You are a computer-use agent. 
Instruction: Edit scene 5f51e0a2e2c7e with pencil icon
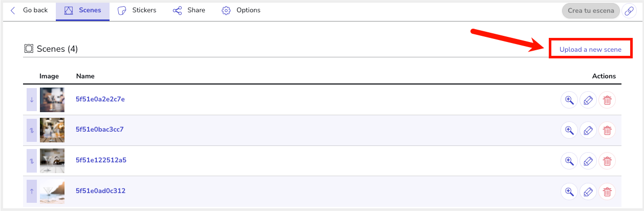point(588,100)
